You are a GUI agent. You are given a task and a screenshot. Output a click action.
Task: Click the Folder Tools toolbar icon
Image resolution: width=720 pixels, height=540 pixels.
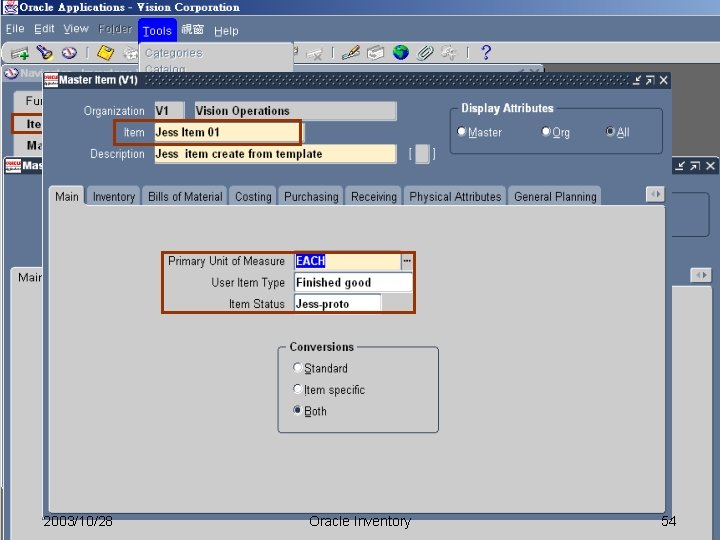pos(449,53)
